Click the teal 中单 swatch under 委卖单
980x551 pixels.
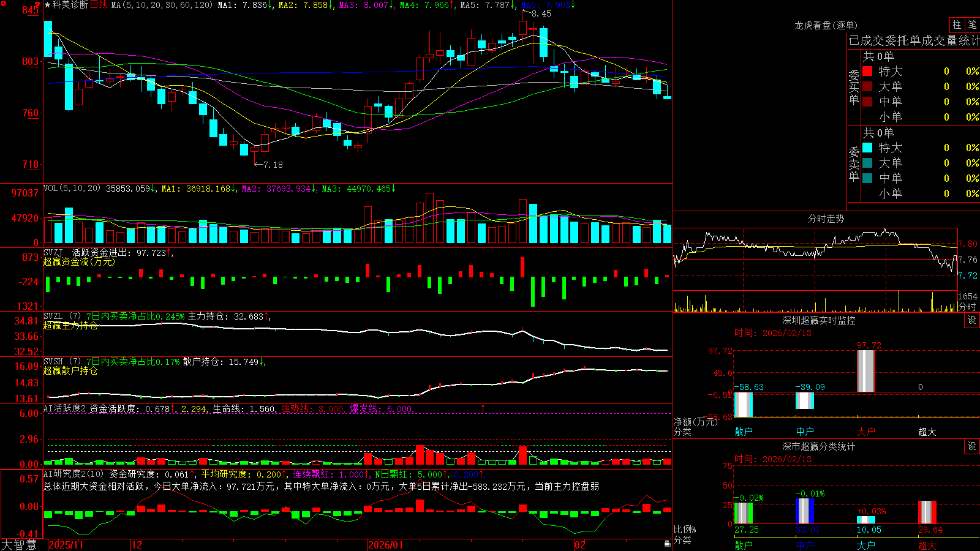(x=867, y=178)
